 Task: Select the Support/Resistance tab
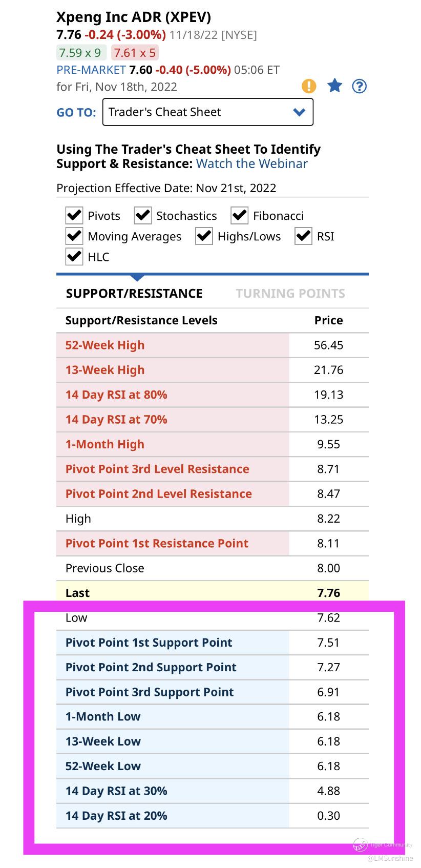point(134,294)
